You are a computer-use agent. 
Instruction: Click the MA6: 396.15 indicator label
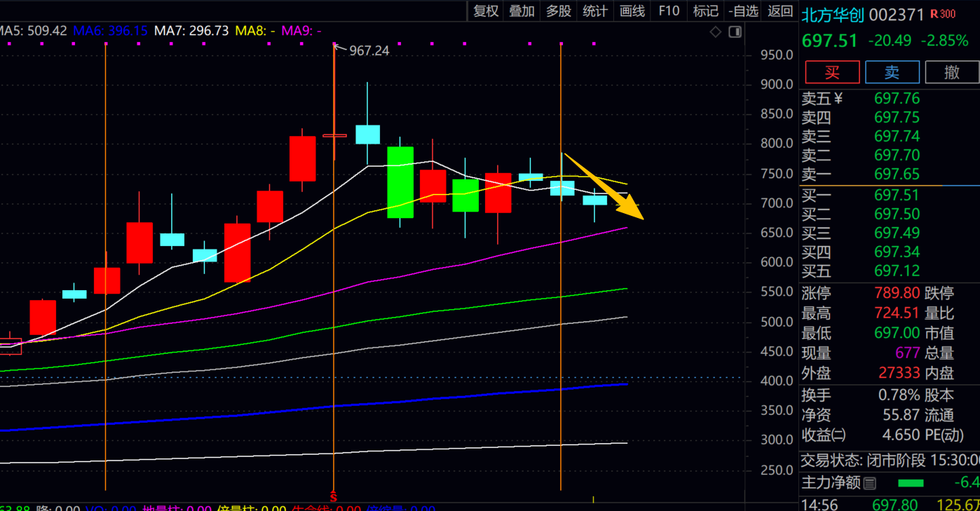coord(111,31)
